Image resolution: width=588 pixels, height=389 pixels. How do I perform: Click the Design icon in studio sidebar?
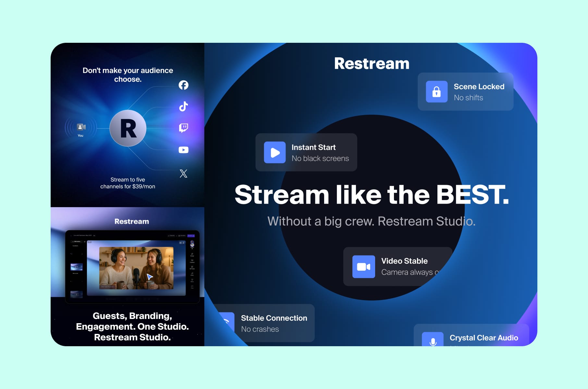[x=192, y=254]
